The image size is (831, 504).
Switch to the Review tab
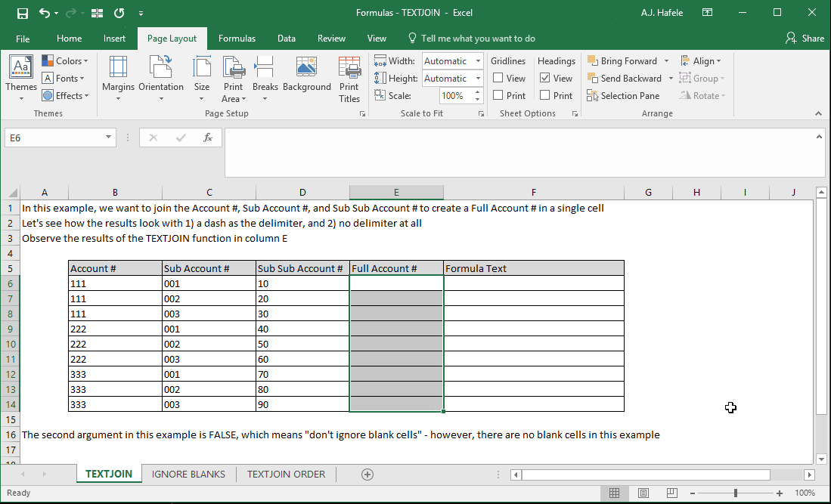tap(331, 39)
